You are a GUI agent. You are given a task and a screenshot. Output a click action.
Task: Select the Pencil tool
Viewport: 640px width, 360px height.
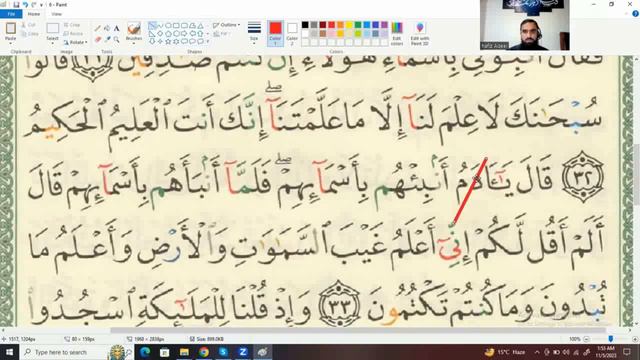point(98,28)
